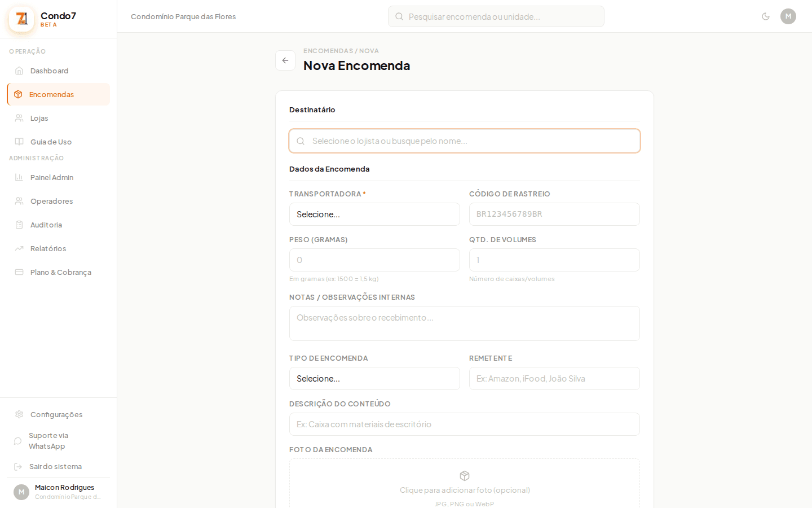This screenshot has height=508, width=812.
Task: Open Suporte via WhatsApp
Action: pos(47,440)
